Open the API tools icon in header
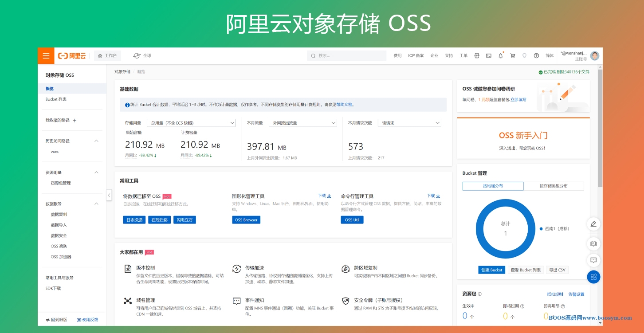The width and height of the screenshot is (644, 333). pyautogui.click(x=477, y=56)
